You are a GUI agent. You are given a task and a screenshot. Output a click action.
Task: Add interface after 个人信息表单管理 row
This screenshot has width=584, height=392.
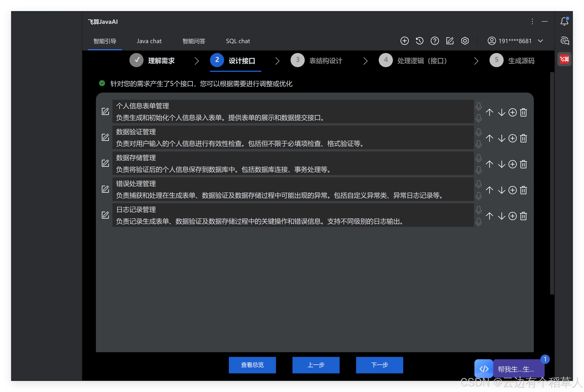coord(512,113)
